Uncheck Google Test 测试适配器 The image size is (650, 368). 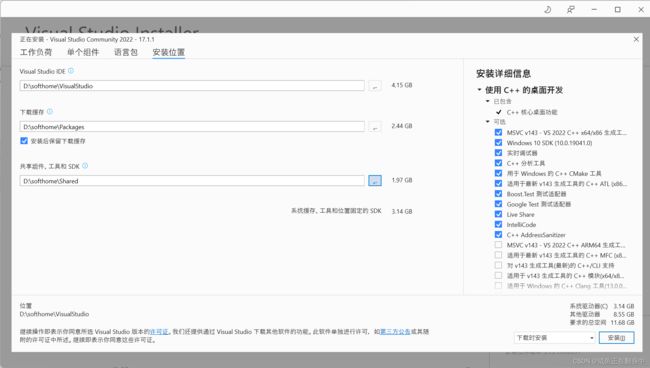tap(498, 204)
